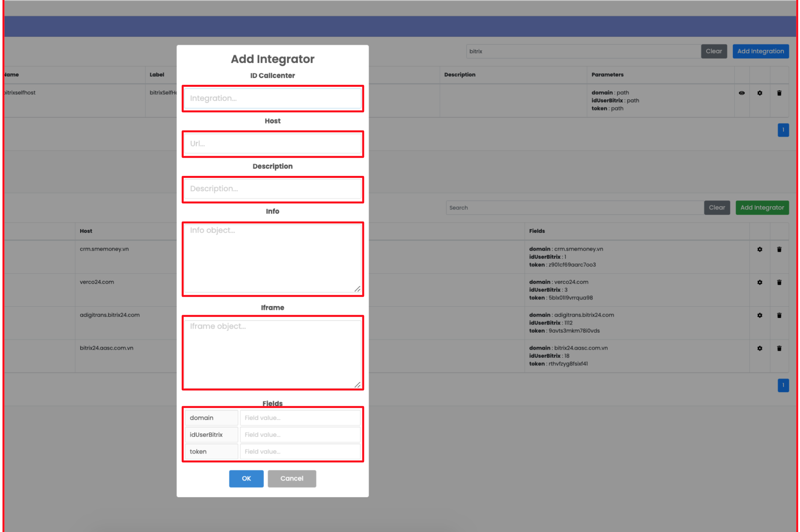Click the domain Field value input
The image size is (800, 532).
[x=300, y=418]
